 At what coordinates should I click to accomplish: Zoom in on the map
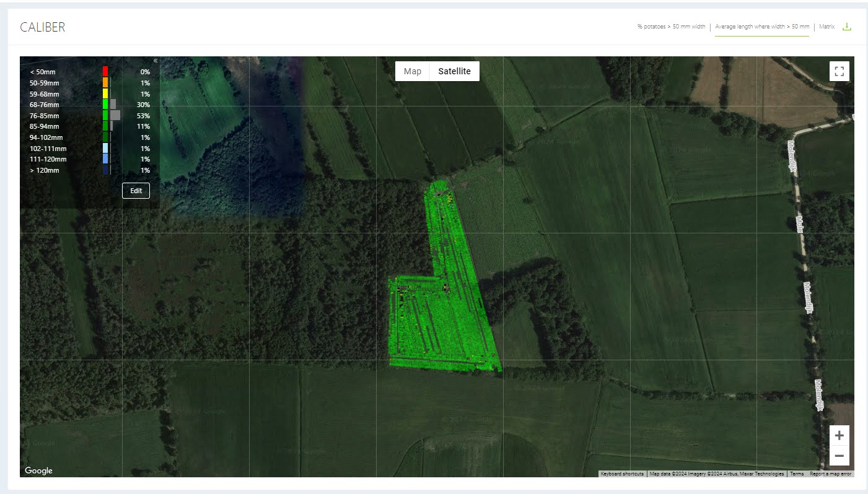click(x=839, y=435)
